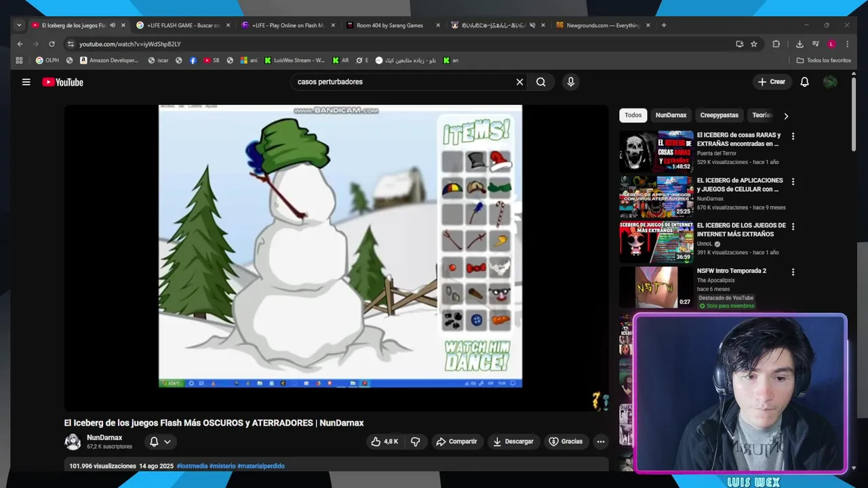Screen dimensions: 868x488
Task: Go to the YouTube home logo
Action: [62, 82]
